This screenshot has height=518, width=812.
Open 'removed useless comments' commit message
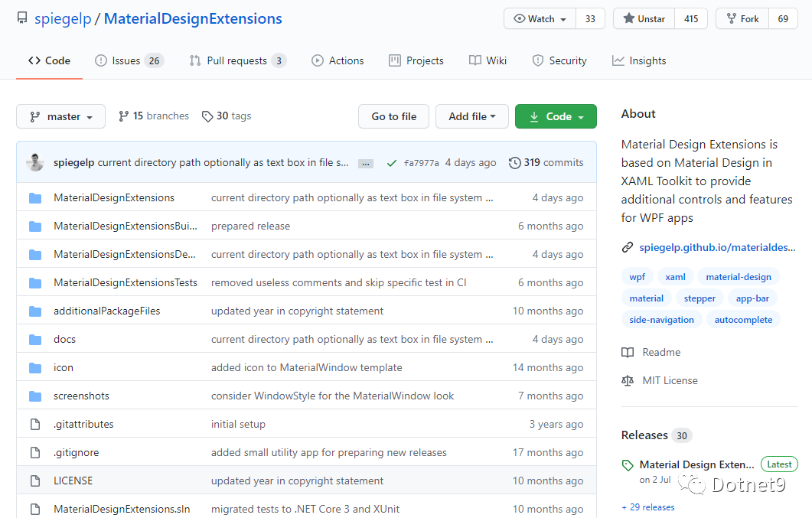[x=339, y=282]
